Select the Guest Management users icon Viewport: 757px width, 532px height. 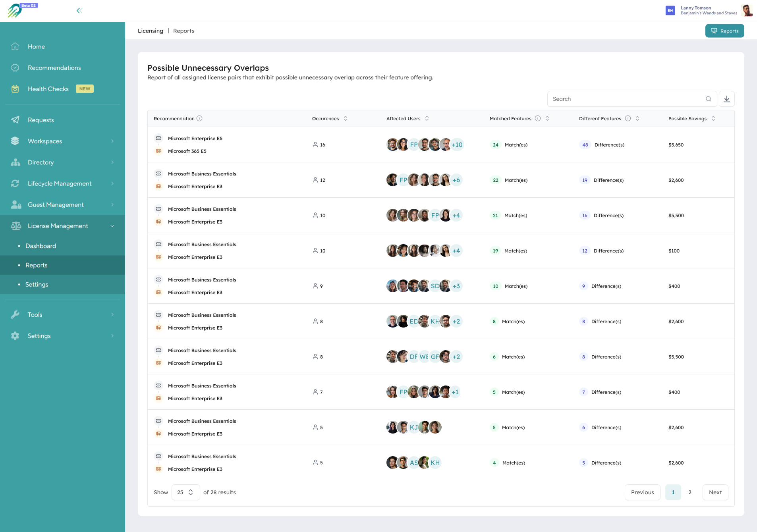[x=15, y=204]
